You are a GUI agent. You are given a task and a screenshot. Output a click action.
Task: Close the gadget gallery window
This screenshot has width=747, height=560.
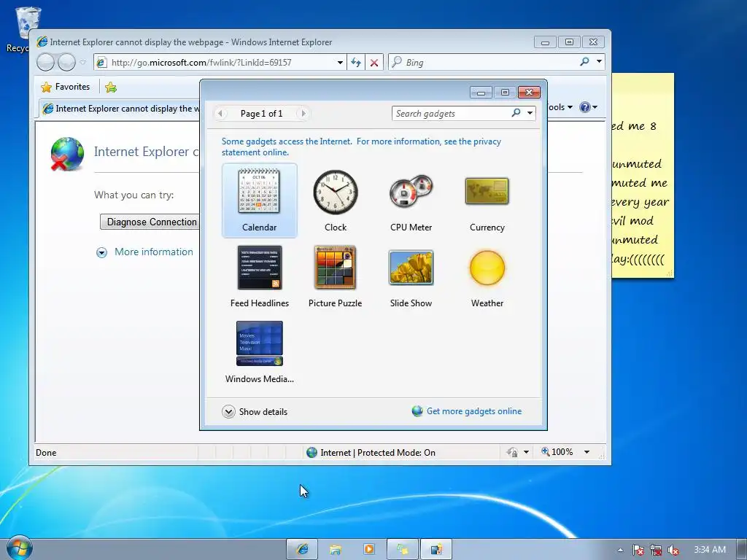(529, 93)
